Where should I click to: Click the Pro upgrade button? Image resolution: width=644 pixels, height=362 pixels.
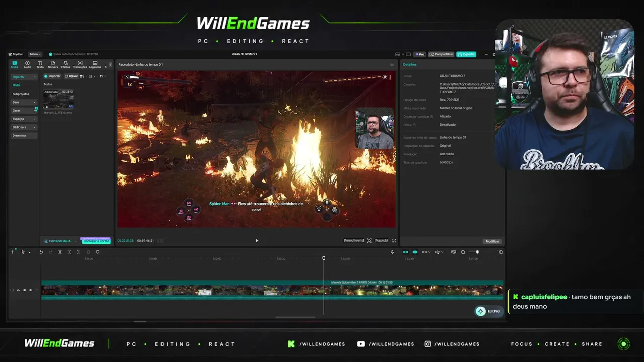tap(420, 54)
